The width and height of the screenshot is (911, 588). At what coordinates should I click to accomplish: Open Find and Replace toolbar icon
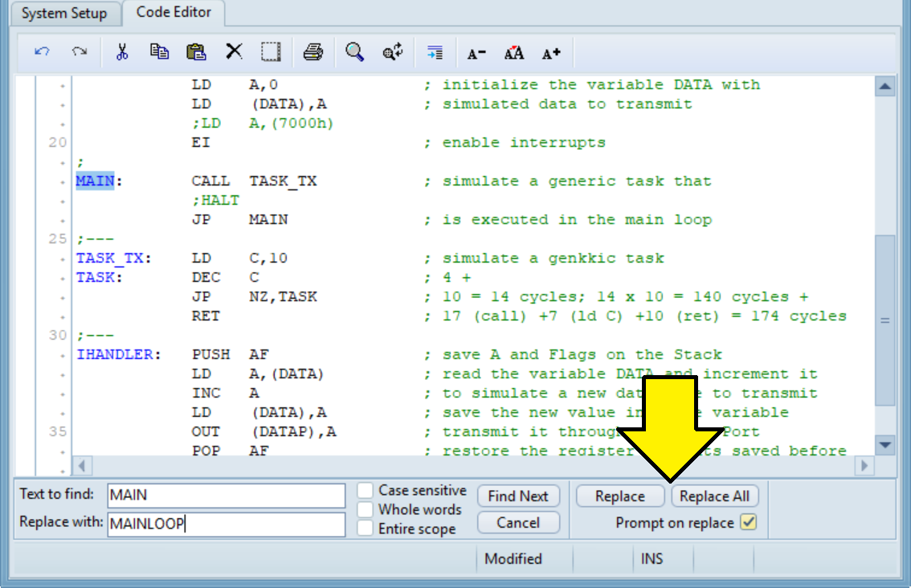pos(393,52)
